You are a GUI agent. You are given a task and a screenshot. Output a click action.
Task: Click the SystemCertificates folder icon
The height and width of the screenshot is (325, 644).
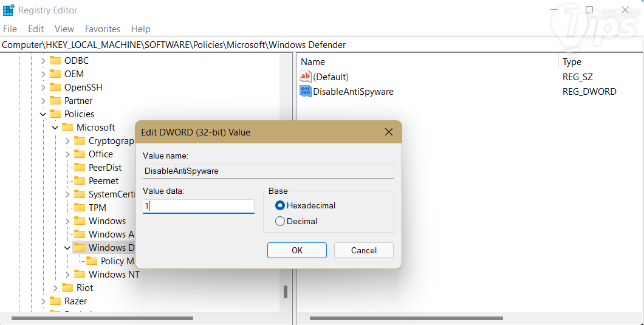click(79, 194)
